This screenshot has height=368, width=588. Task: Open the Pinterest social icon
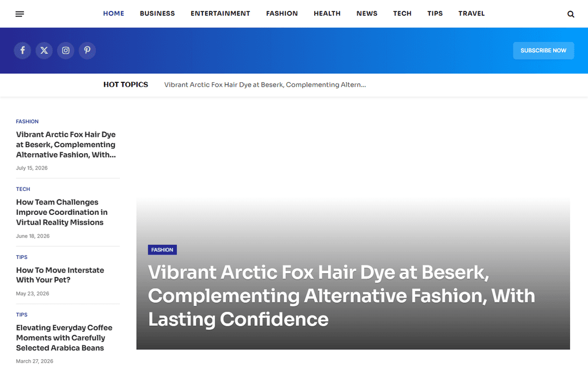tap(87, 50)
